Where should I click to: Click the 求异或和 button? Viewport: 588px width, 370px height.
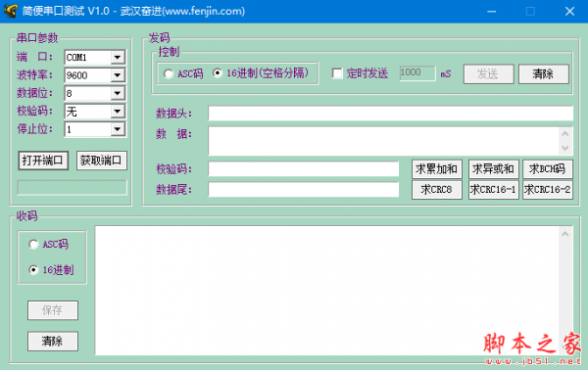point(494,169)
